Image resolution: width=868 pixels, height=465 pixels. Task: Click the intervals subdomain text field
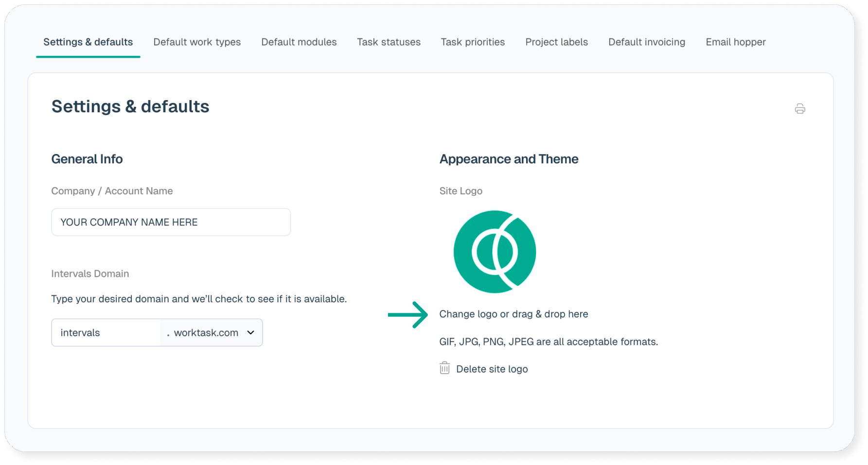coord(106,333)
